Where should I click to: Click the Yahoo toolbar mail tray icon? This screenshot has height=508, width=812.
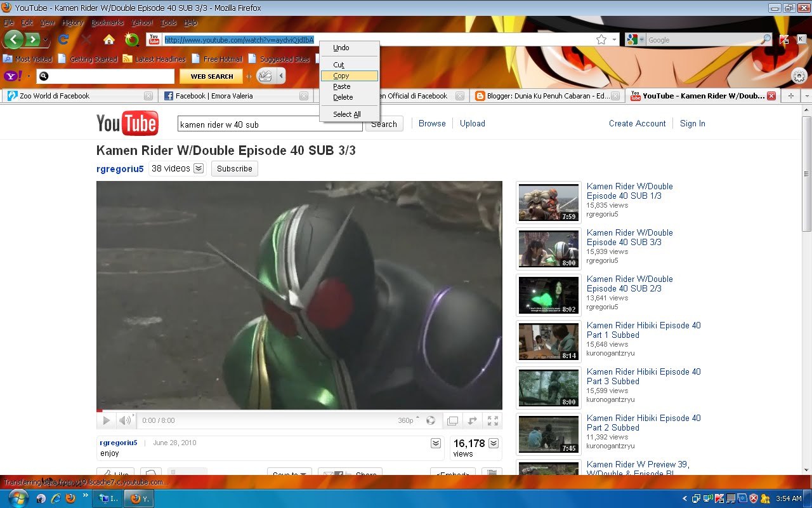pyautogui.click(x=265, y=76)
